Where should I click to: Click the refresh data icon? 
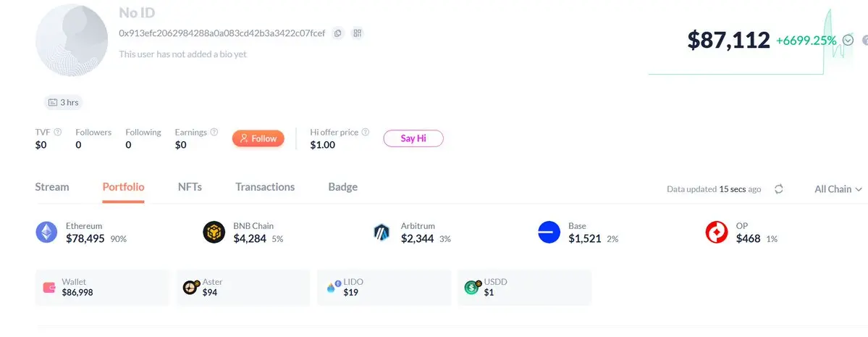pyautogui.click(x=779, y=189)
